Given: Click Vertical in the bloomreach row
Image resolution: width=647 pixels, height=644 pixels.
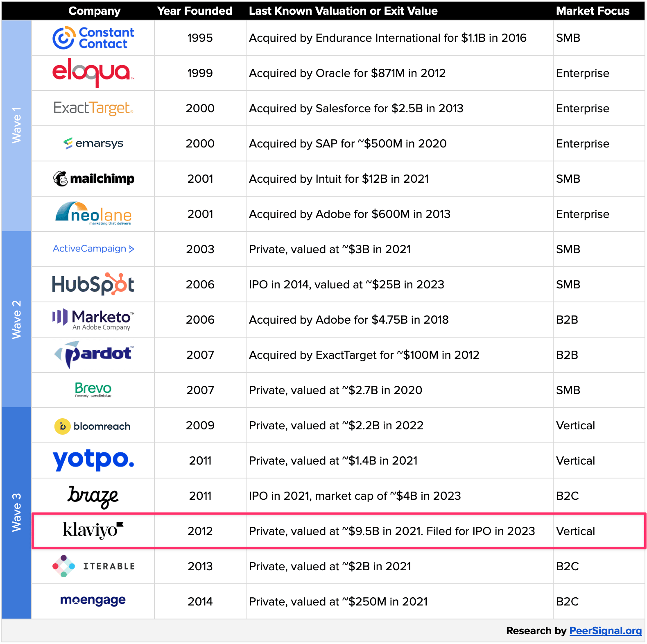Looking at the screenshot, I should 575,426.
